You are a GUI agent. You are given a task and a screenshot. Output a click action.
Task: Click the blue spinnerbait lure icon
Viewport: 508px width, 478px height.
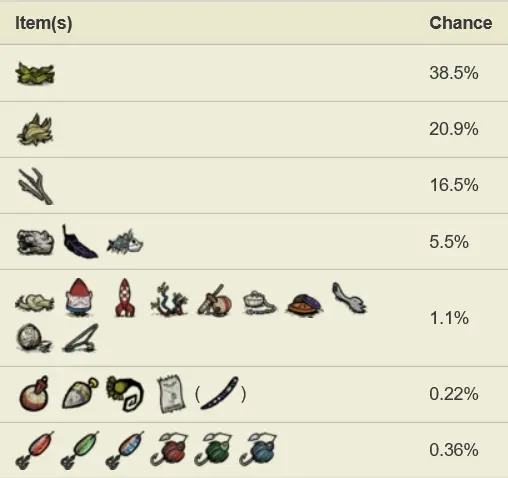[x=258, y=449]
